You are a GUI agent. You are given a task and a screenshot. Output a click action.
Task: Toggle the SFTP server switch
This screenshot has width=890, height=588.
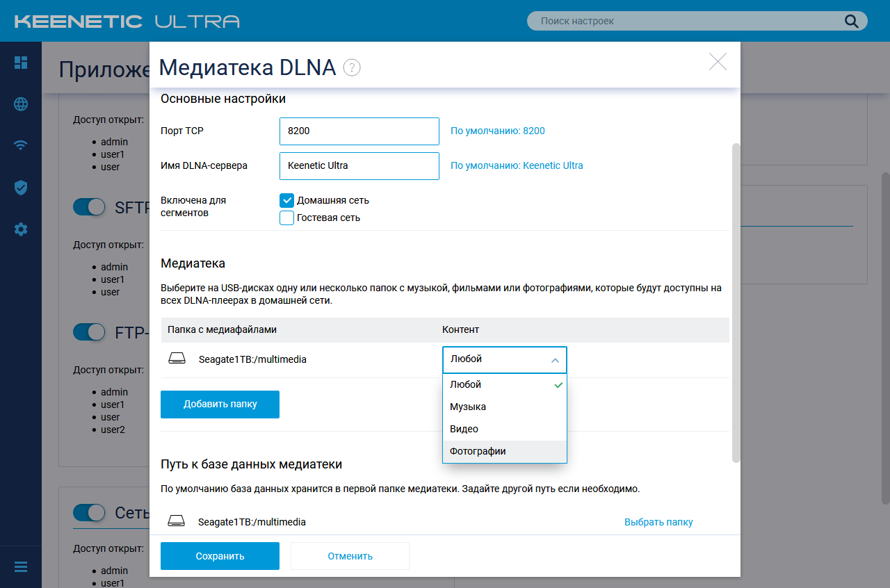(89, 207)
